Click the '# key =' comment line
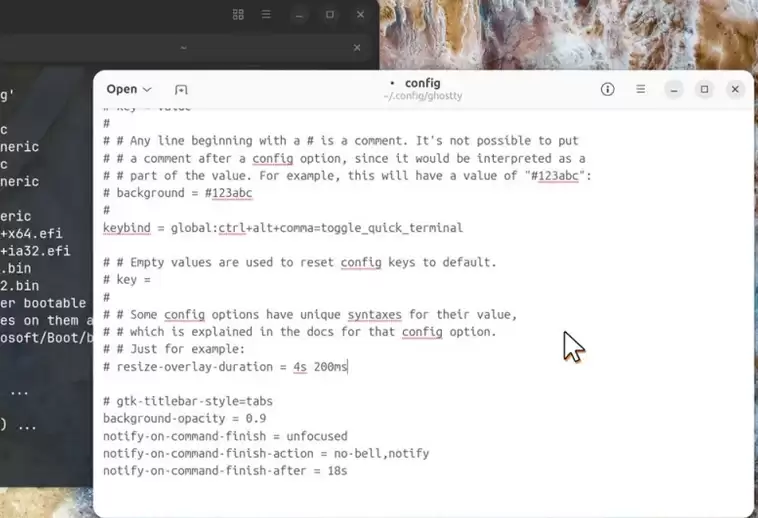Screen dimensions: 758x518 point(127,280)
